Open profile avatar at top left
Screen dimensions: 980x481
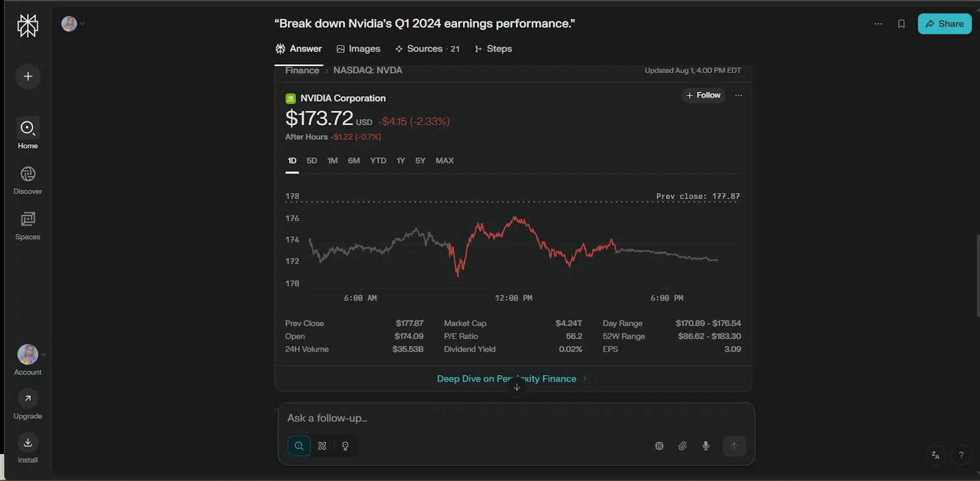tap(69, 24)
